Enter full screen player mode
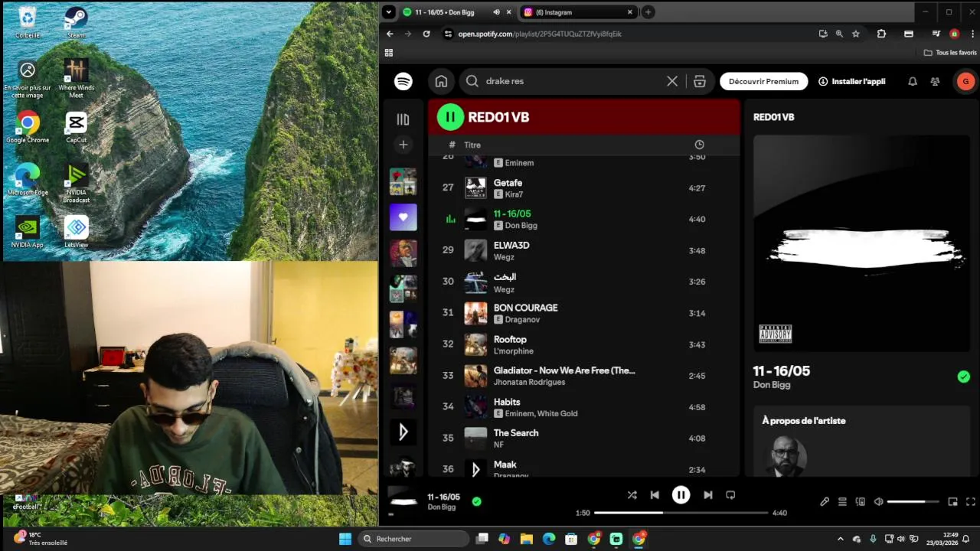This screenshot has width=980, height=551. click(x=971, y=502)
